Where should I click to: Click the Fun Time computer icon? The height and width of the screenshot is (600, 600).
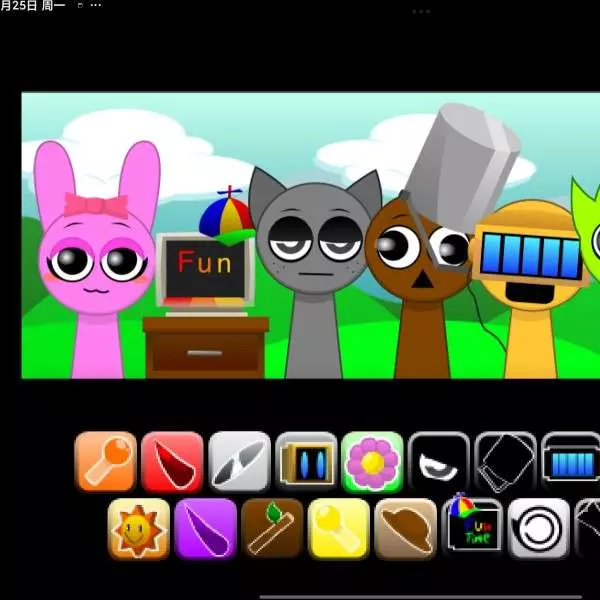coord(472,526)
